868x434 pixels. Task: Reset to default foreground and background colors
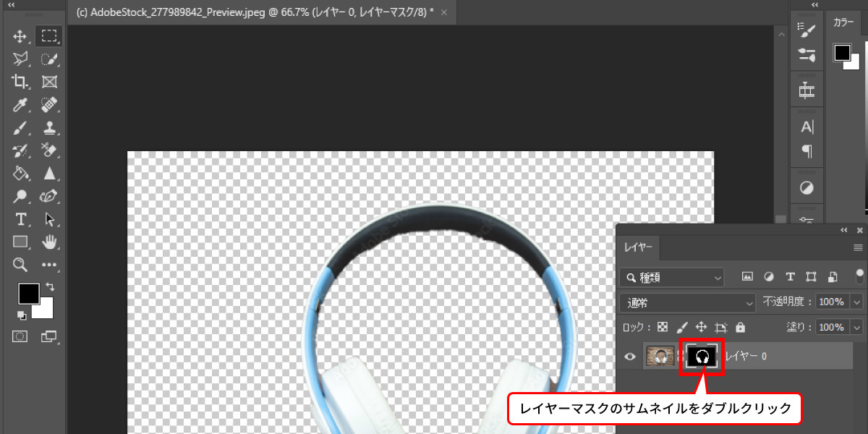pyautogui.click(x=22, y=315)
